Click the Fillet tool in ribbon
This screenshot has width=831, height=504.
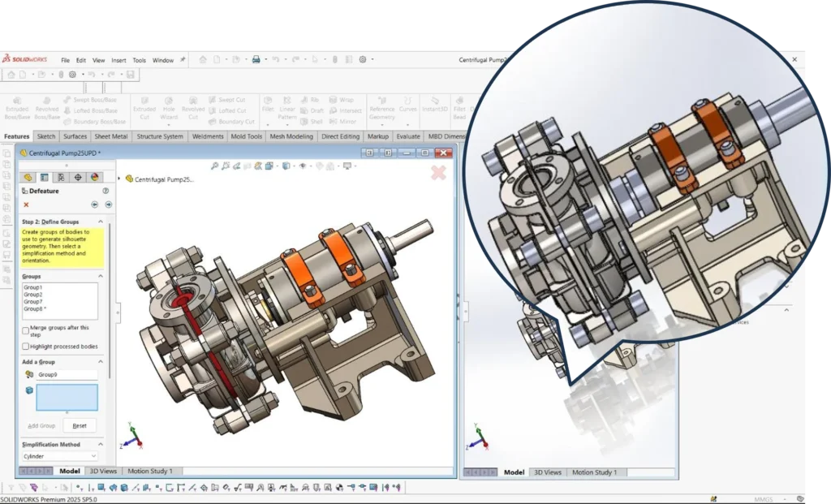click(268, 105)
